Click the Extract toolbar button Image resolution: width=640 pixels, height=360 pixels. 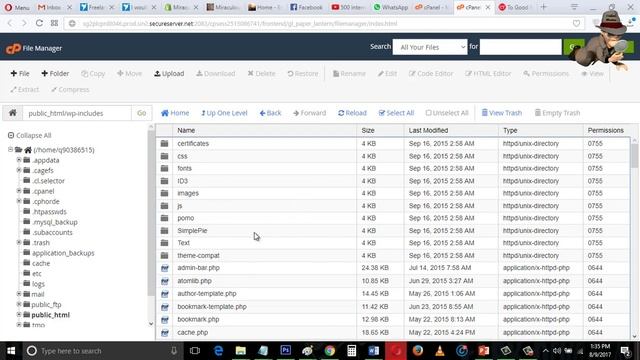[x=24, y=89]
